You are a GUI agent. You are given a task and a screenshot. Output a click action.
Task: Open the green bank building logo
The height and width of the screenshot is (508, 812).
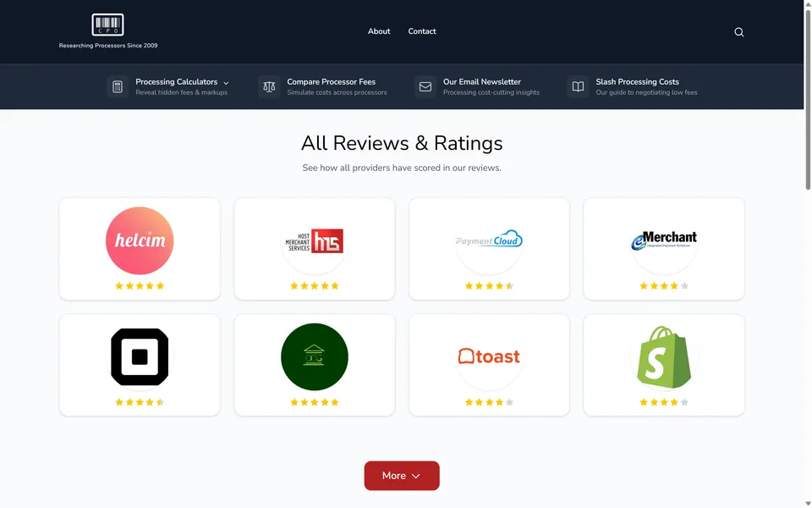315,356
